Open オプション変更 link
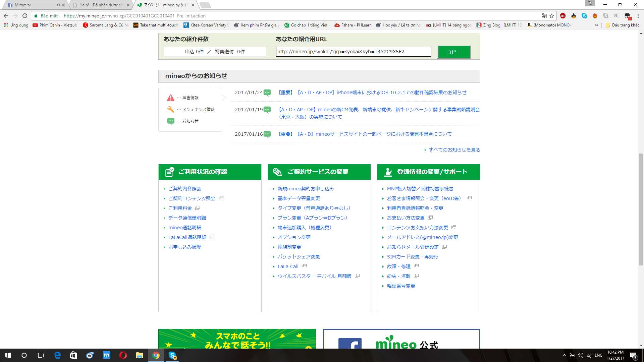Screen dimensions: 644x362 tap(294, 237)
